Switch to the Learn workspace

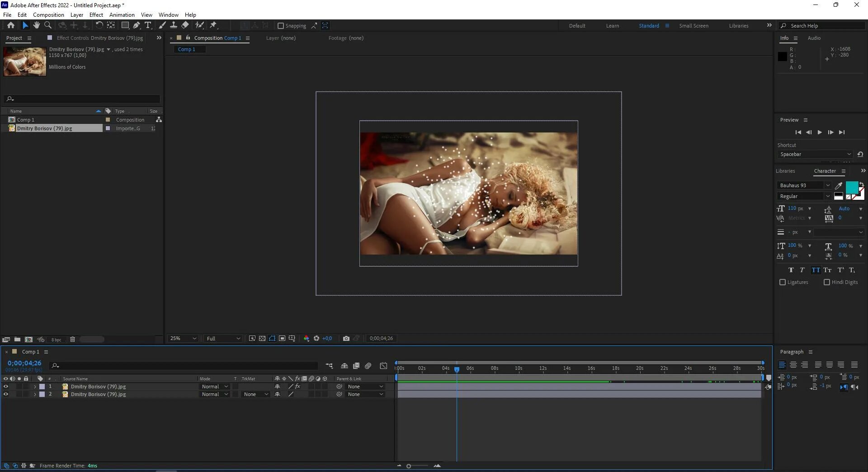click(612, 26)
